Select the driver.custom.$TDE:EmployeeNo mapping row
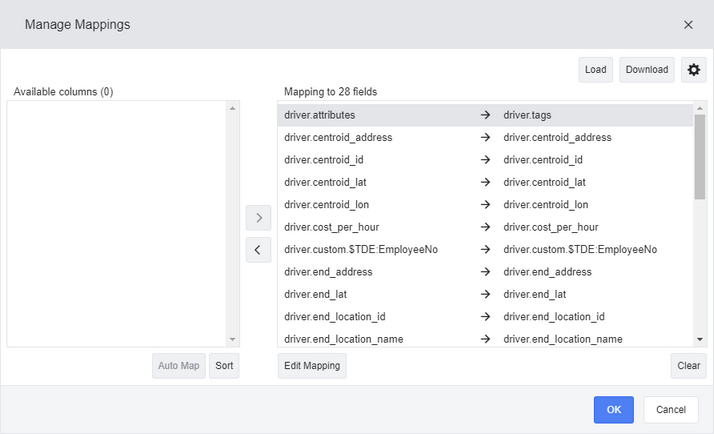The height and width of the screenshot is (434, 714). pyautogui.click(x=485, y=250)
